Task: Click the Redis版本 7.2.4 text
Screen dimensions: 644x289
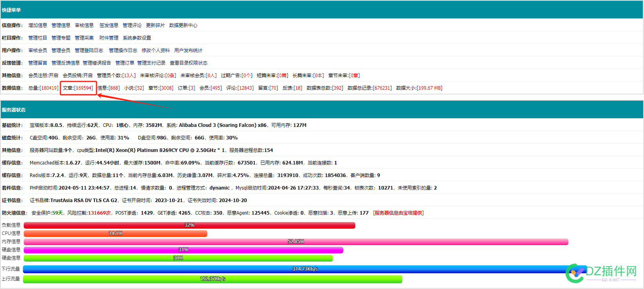Action: 47,175
